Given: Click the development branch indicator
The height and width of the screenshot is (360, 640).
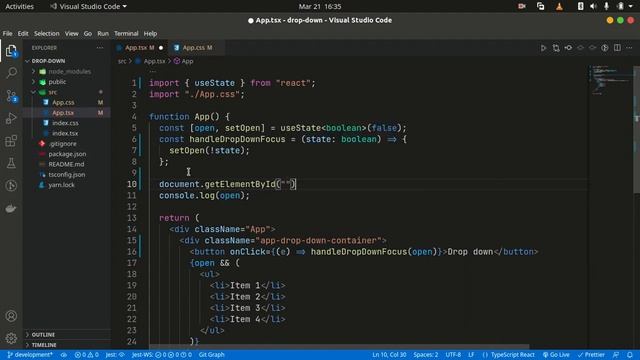Looking at the screenshot, I should tap(30, 355).
